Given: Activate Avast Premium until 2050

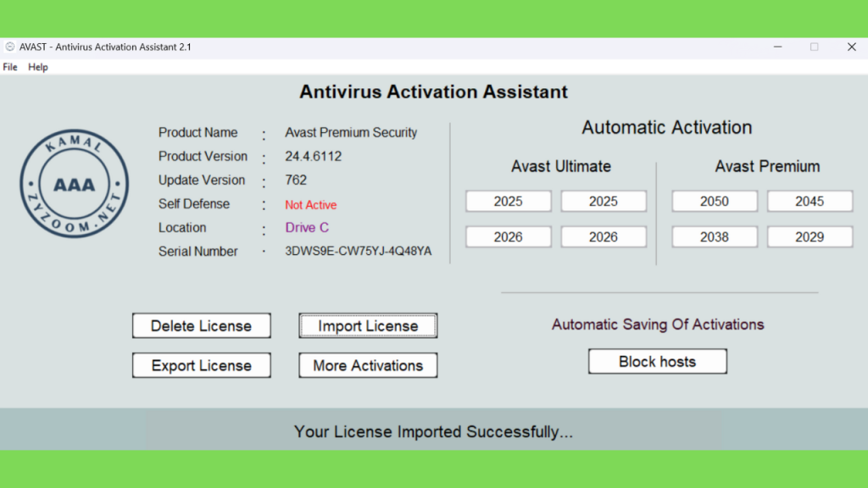Looking at the screenshot, I should point(715,202).
